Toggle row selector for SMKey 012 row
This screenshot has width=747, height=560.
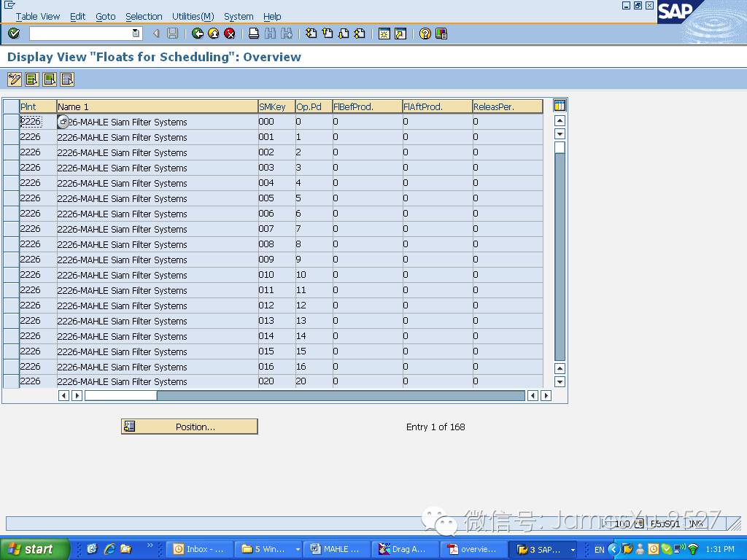tap(11, 306)
